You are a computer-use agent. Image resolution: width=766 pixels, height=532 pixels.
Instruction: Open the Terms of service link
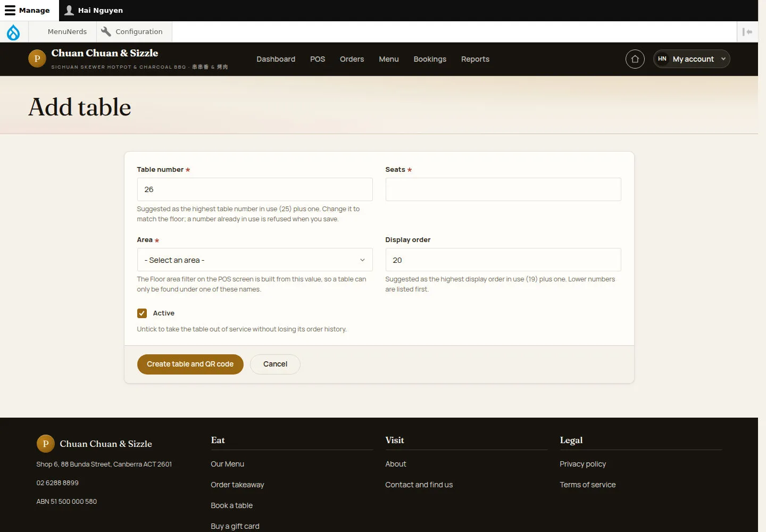[x=588, y=485]
